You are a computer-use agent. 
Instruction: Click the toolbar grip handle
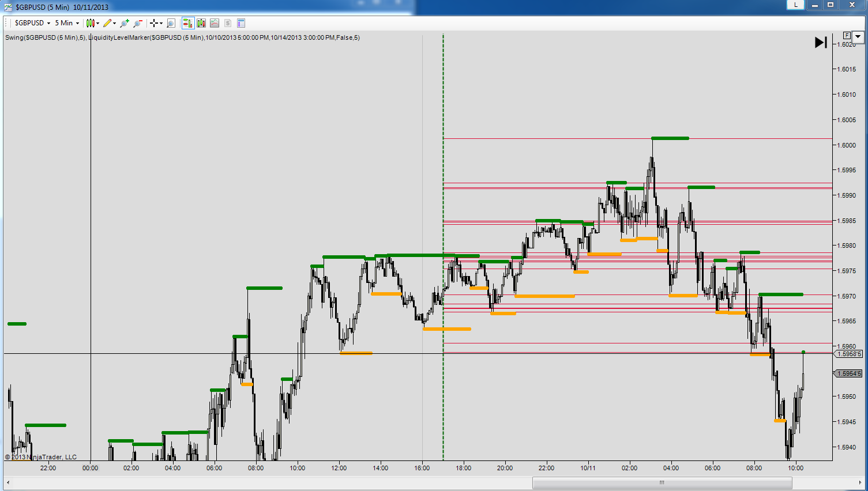pos(7,23)
